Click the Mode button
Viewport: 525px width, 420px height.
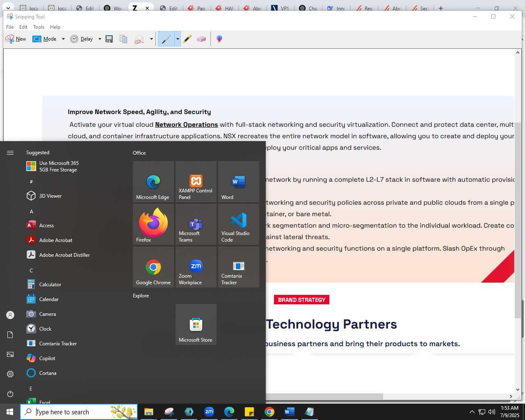tap(46, 39)
